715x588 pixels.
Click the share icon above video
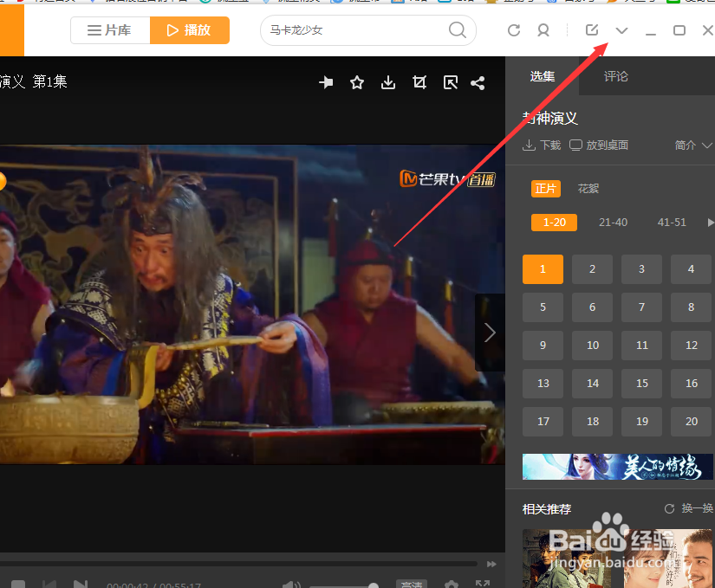[x=478, y=83]
